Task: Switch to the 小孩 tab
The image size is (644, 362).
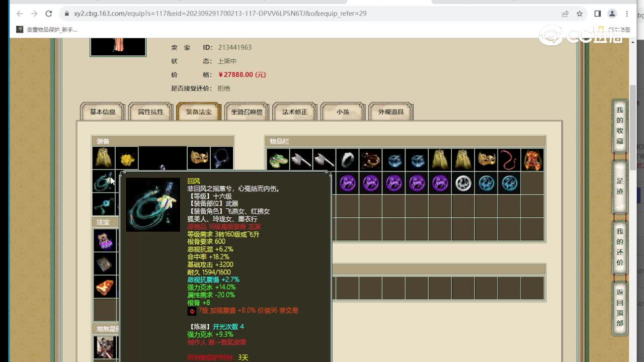Action: (343, 112)
